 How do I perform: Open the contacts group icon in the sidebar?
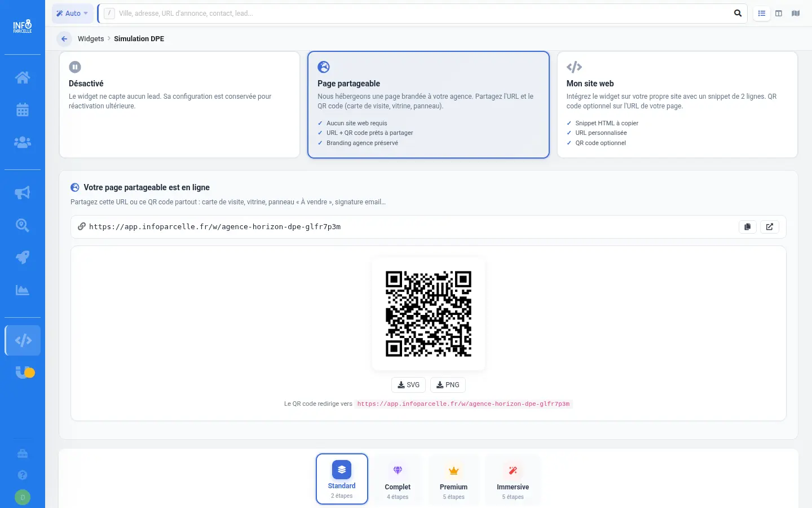(x=23, y=142)
